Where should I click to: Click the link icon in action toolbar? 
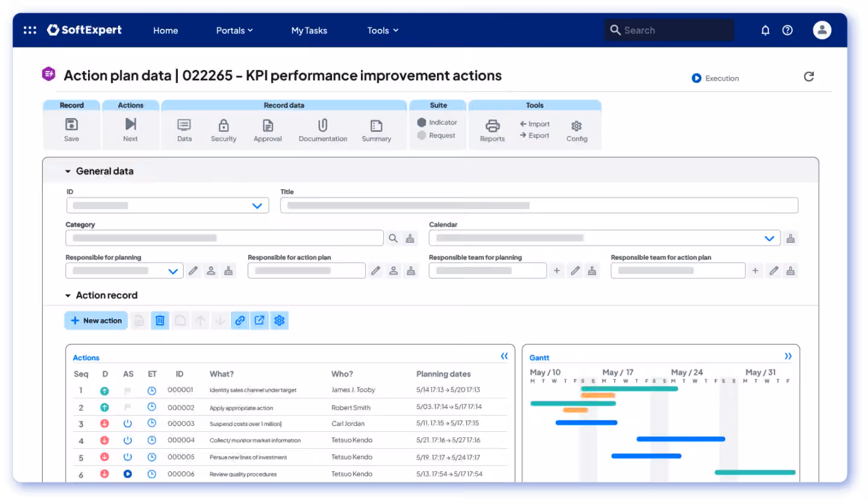click(240, 320)
